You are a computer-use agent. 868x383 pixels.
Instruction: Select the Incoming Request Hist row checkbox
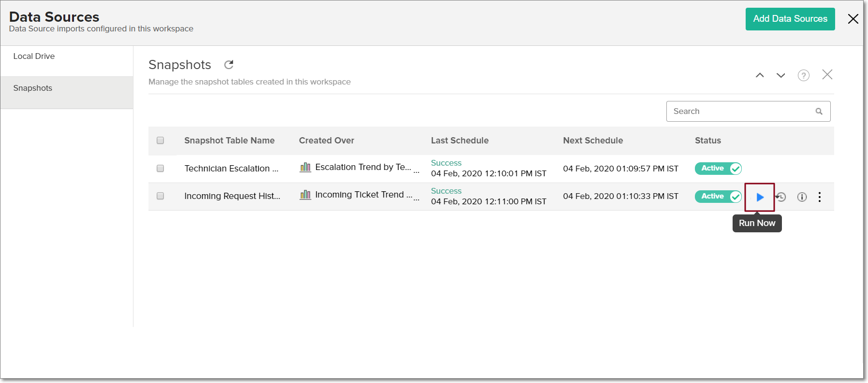(161, 196)
